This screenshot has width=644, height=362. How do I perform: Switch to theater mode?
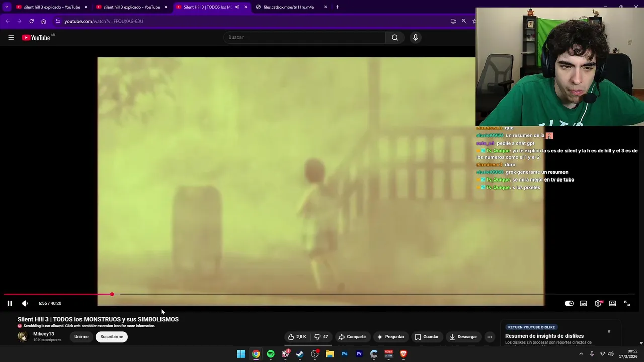(x=613, y=303)
